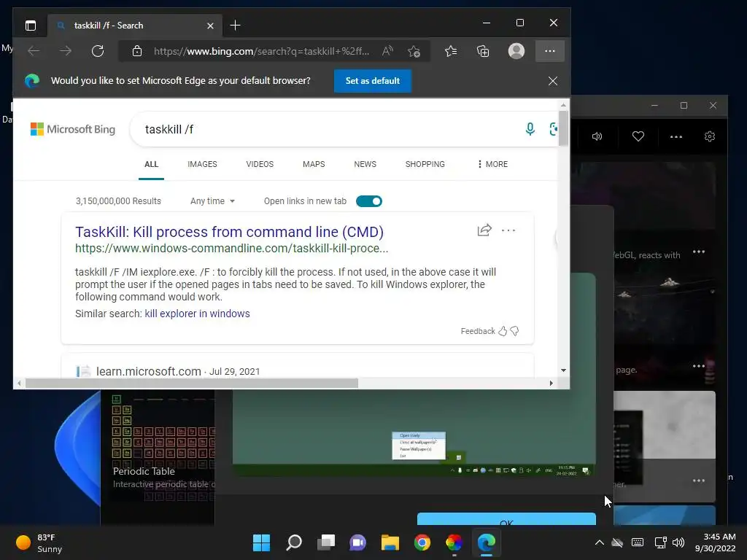747x560 pixels.
Task: Open the learn.microsoft.com result
Action: pyautogui.click(x=149, y=371)
